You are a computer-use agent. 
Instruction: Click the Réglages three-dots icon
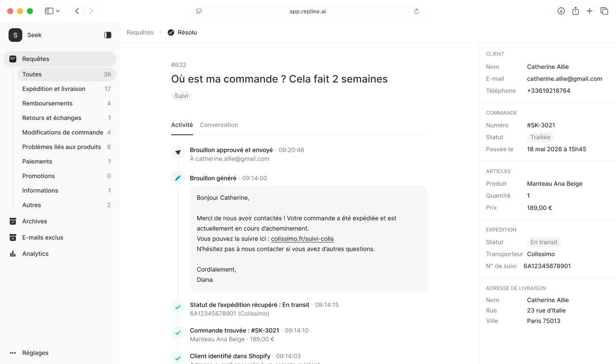click(13, 353)
